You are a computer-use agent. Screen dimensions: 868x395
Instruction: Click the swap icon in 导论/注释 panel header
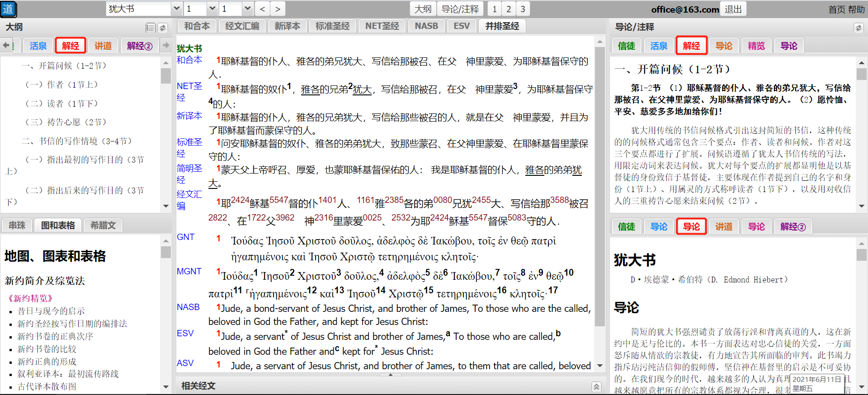click(x=858, y=28)
